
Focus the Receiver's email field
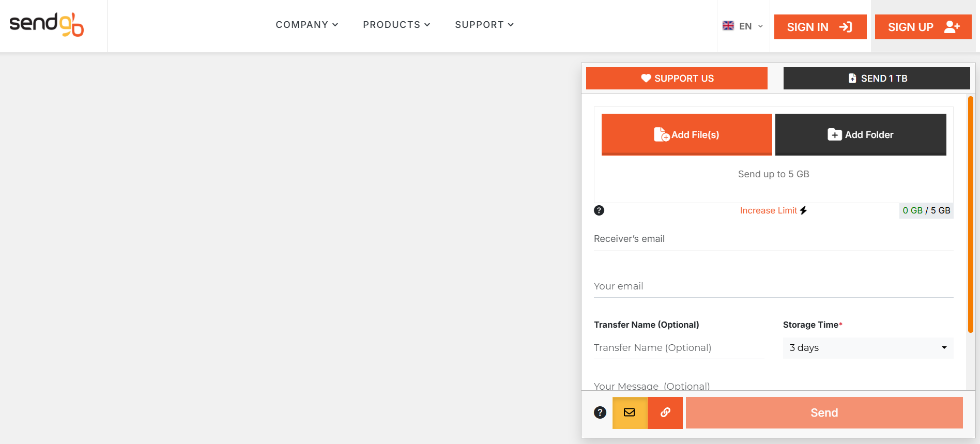pos(773,239)
